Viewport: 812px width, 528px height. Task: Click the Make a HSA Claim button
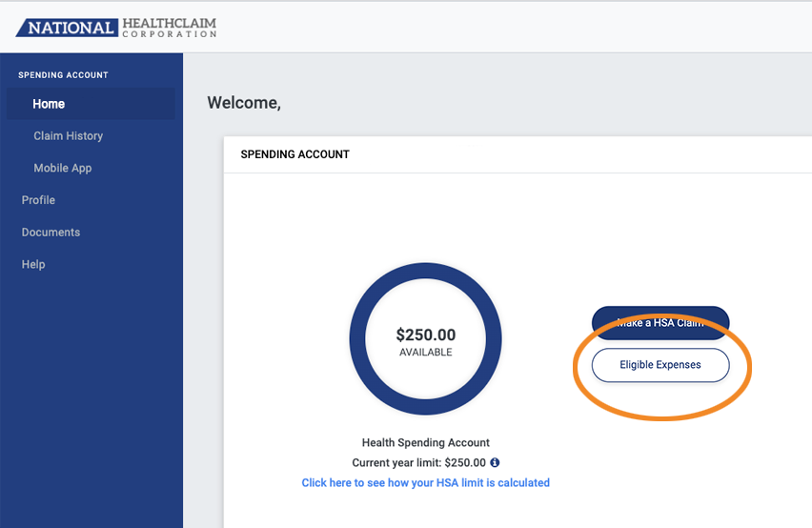click(660, 323)
